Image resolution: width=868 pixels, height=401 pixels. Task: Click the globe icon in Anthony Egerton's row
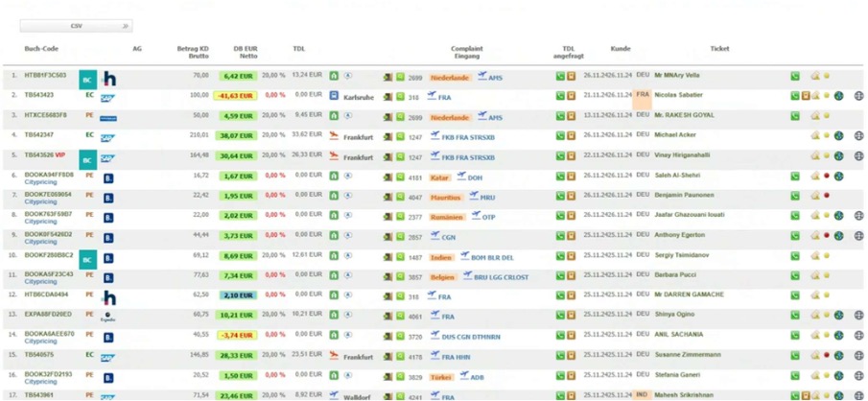pos(839,236)
